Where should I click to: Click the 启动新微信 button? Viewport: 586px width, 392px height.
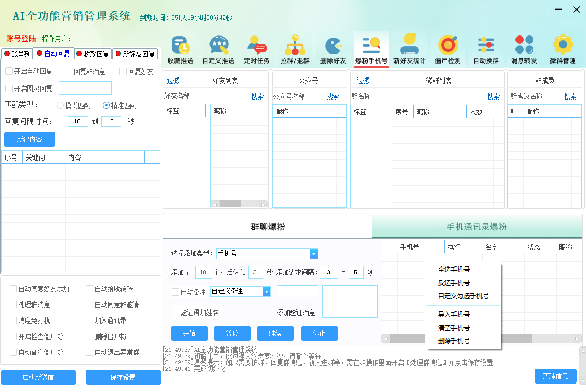pos(38,377)
